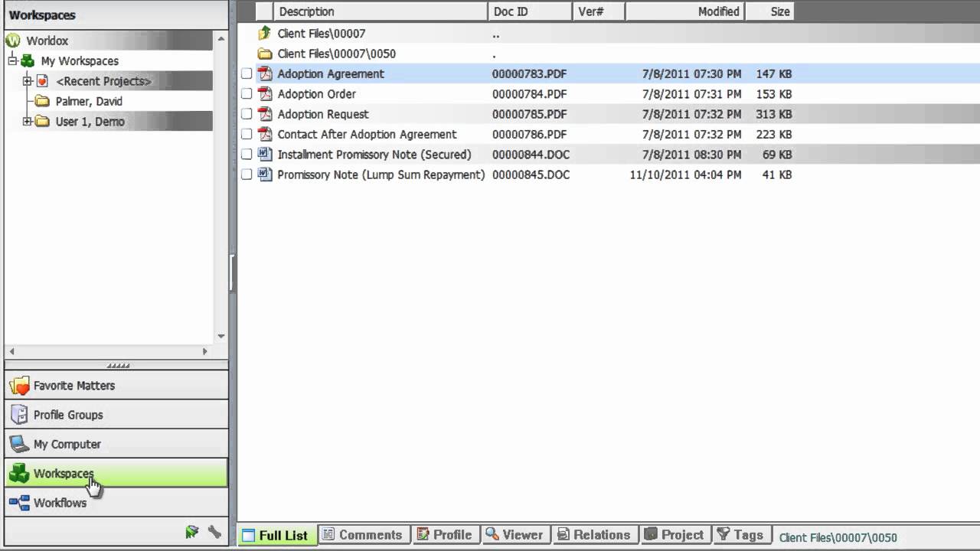Image resolution: width=980 pixels, height=551 pixels.
Task: Collapse the My Workspaces tree node
Action: click(x=13, y=61)
